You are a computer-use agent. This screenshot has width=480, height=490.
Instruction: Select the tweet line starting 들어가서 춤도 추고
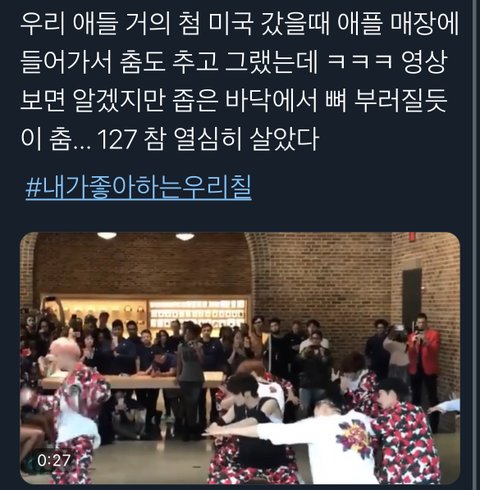(233, 62)
